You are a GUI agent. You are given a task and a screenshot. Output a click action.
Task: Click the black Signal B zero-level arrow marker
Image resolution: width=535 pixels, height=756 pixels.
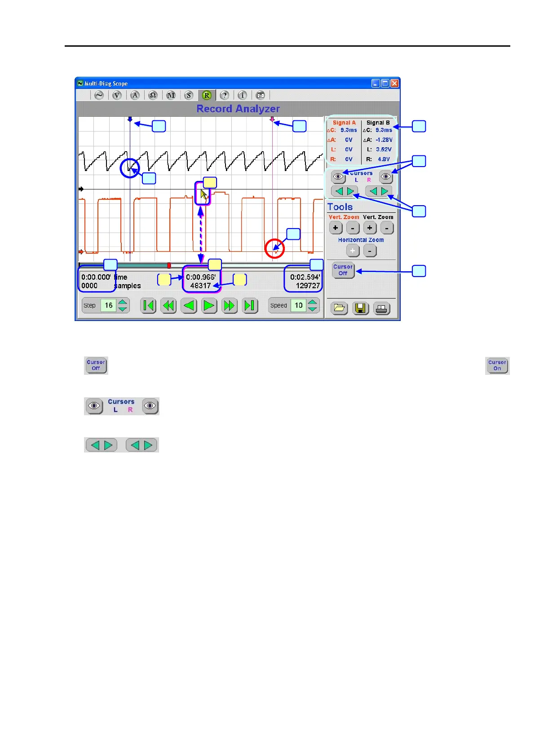click(81, 189)
